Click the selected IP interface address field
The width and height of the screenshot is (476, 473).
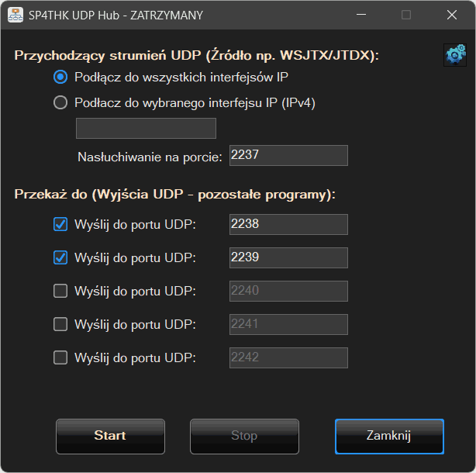point(146,129)
